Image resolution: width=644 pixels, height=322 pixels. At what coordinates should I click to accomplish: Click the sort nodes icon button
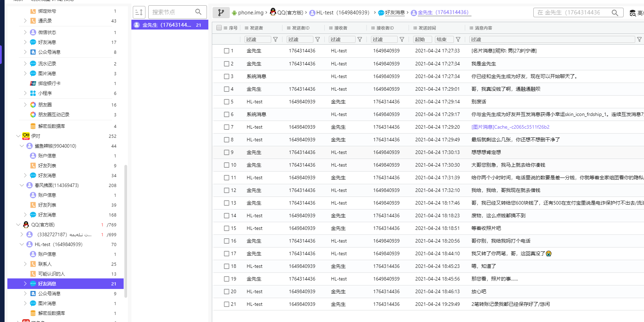[x=139, y=12]
